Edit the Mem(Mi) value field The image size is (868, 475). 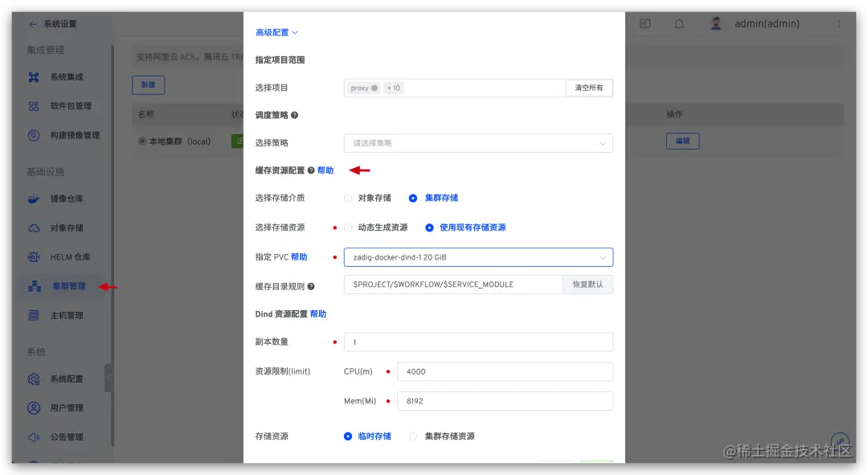(x=505, y=400)
